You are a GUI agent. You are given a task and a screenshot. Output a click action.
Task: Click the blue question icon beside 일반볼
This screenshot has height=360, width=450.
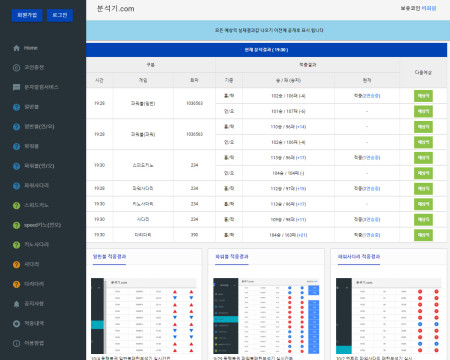(16, 107)
